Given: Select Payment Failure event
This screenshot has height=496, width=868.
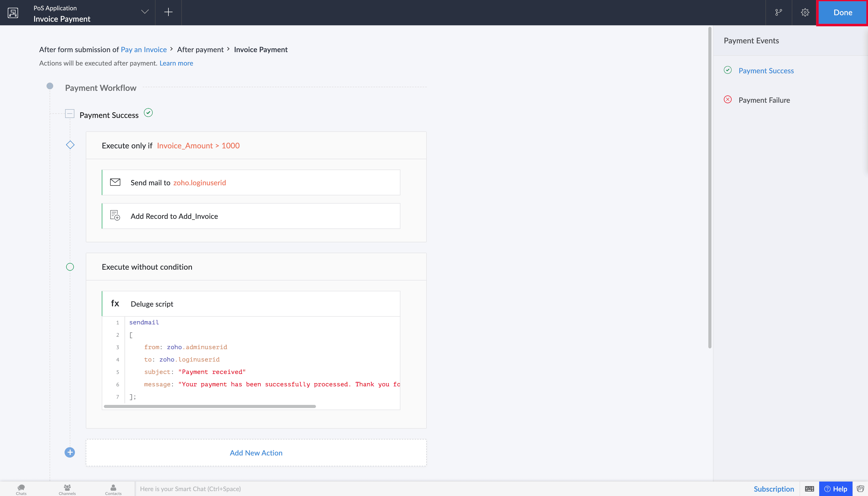Looking at the screenshot, I should [764, 100].
